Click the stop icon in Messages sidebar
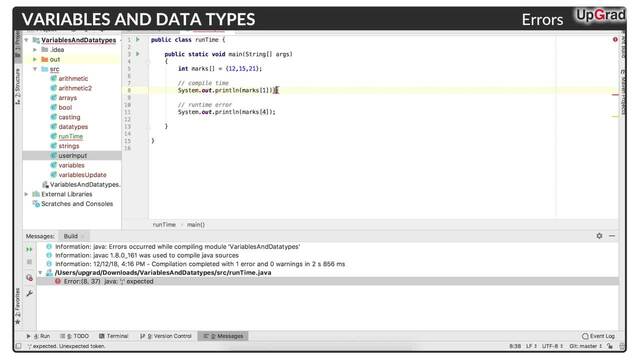This screenshot has height=360, width=640. tap(29, 262)
